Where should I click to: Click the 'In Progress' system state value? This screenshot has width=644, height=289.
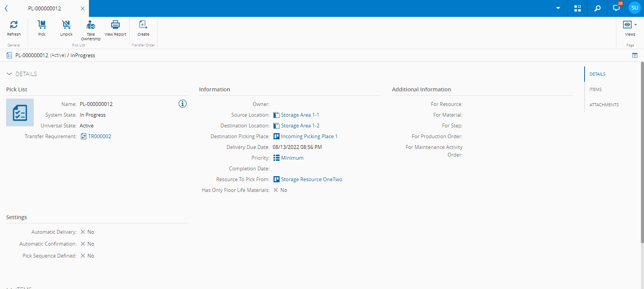[92, 115]
